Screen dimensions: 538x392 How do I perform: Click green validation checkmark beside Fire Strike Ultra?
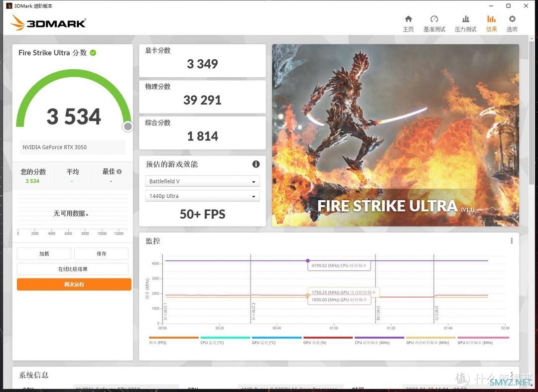point(93,53)
